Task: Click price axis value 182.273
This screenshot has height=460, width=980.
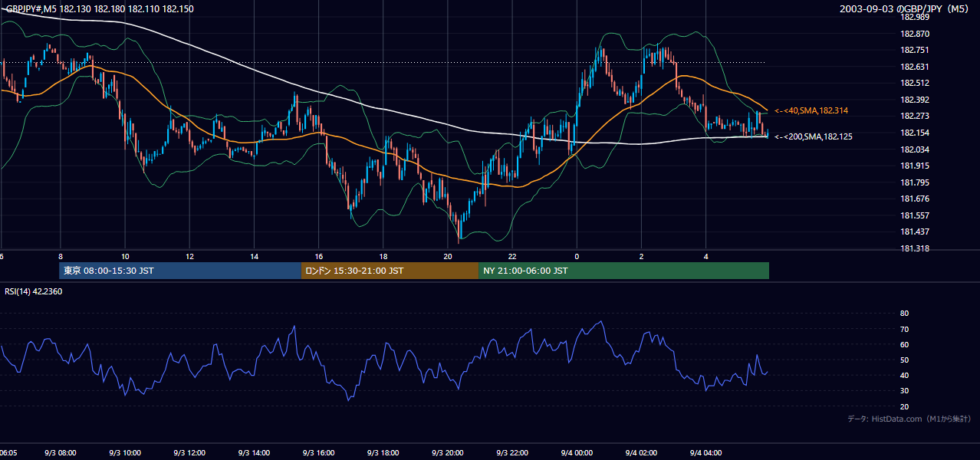Action: pos(915,116)
